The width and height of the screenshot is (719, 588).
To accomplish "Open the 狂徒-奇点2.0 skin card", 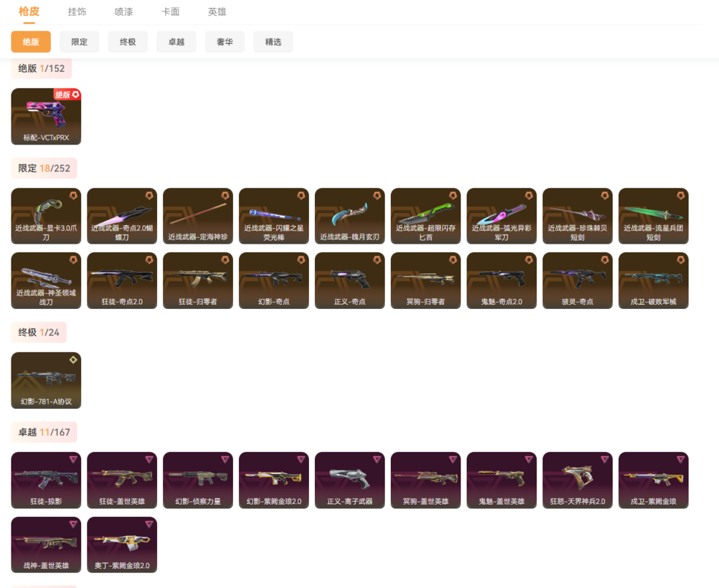I will click(x=122, y=281).
